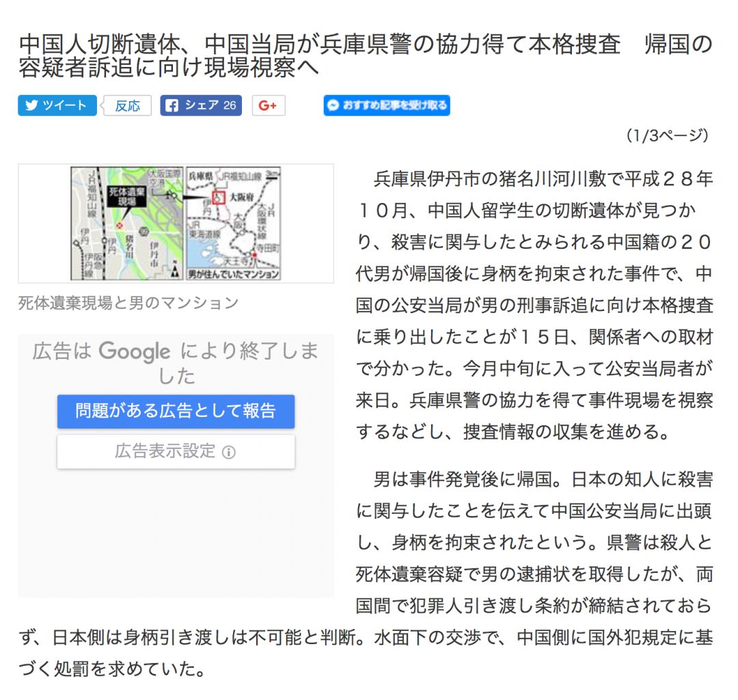Click the Google logo text in the ad notice
Viewport: 738px width, 700px height.
coord(135,352)
